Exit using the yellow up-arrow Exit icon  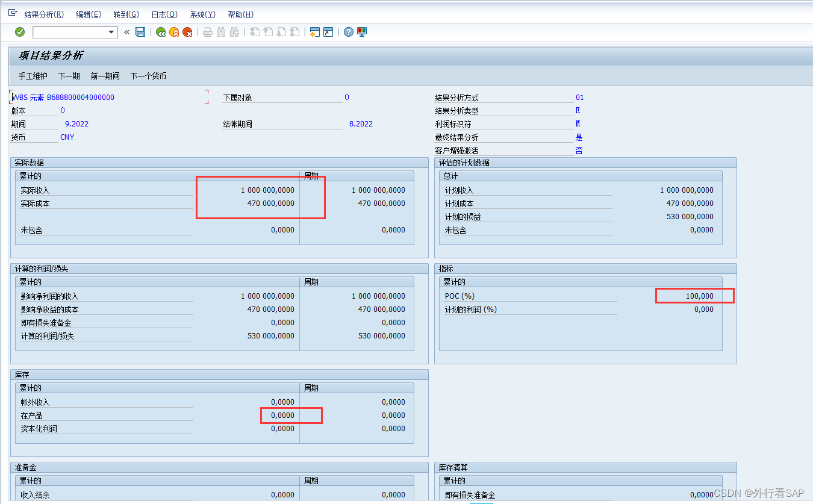click(174, 32)
